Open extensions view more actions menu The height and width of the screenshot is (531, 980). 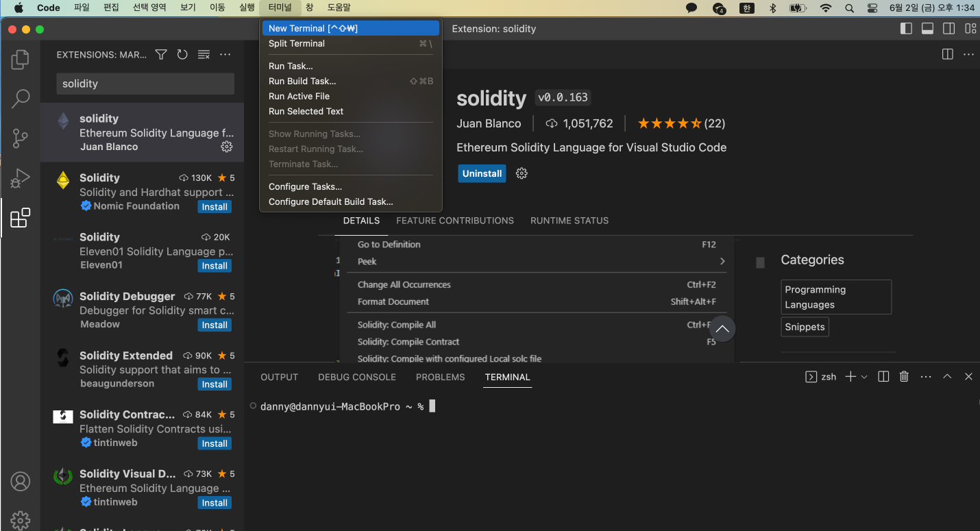coord(225,55)
